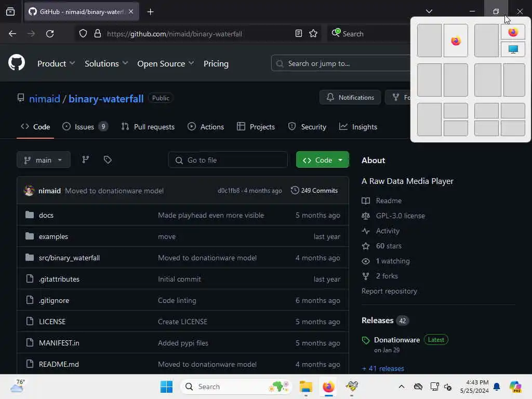Open the README.md file
This screenshot has width=532, height=399.
pyautogui.click(x=59, y=364)
